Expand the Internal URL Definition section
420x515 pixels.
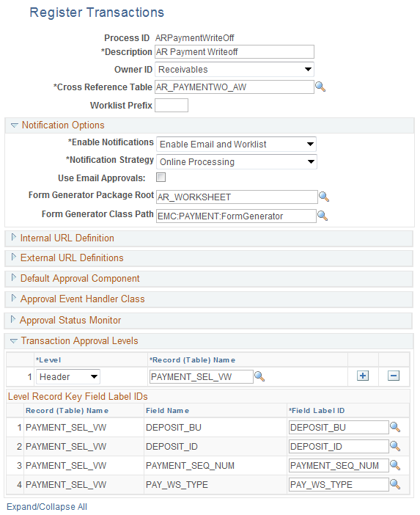point(13,238)
